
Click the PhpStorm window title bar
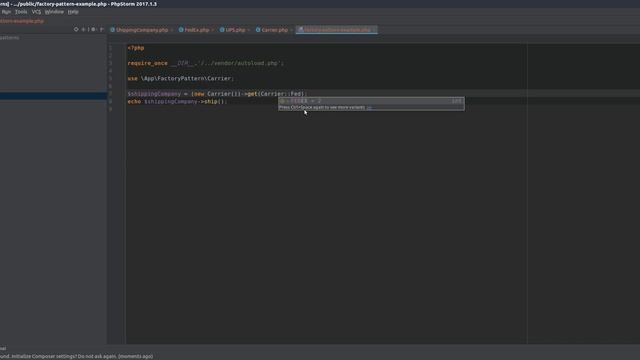[320, 4]
